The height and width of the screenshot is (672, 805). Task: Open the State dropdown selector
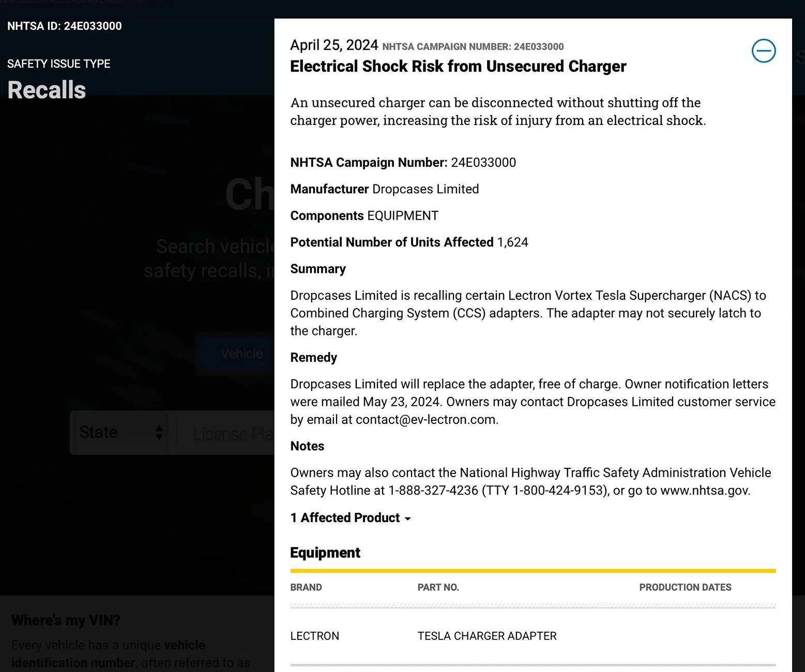coord(119,433)
